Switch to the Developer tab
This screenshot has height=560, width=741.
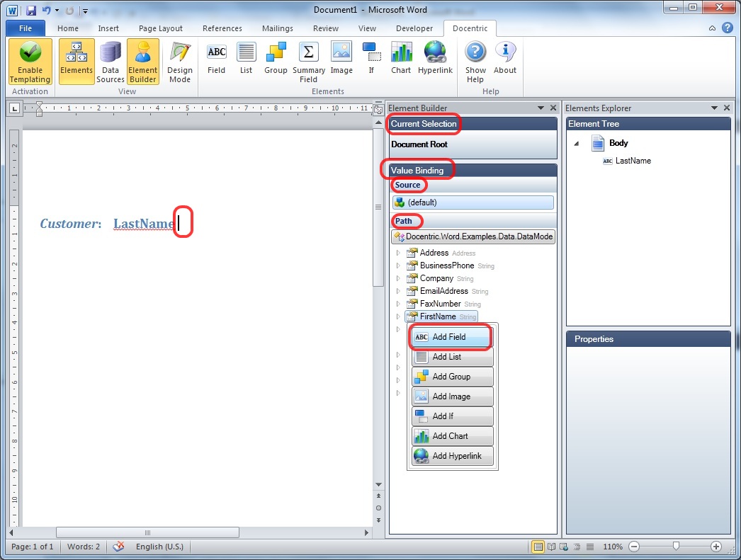tap(414, 28)
